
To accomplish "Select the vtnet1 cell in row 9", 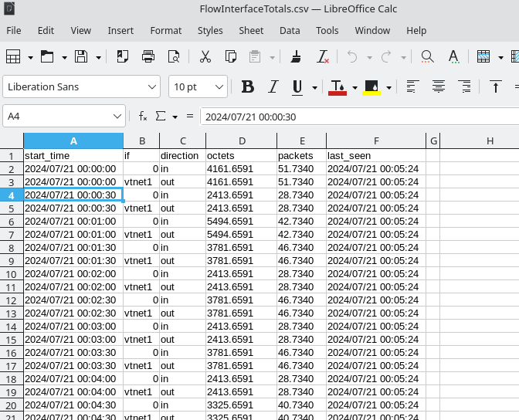I will click(141, 260).
